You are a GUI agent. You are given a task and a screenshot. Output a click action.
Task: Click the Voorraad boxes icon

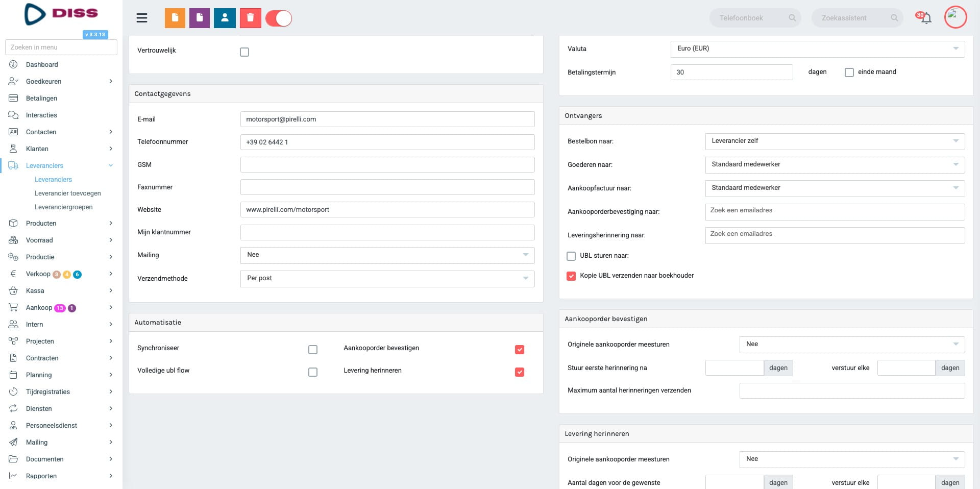click(x=13, y=240)
